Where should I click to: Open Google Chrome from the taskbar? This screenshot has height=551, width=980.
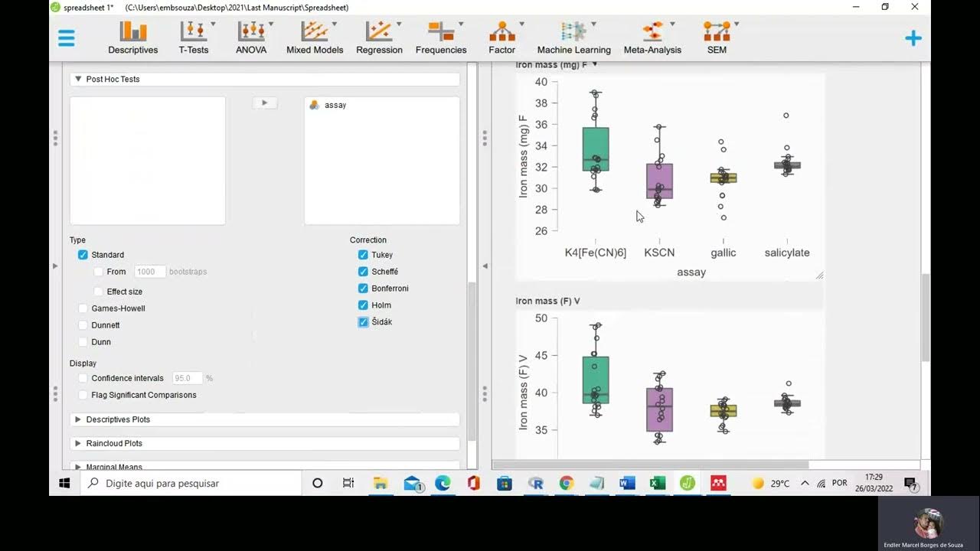pyautogui.click(x=567, y=483)
